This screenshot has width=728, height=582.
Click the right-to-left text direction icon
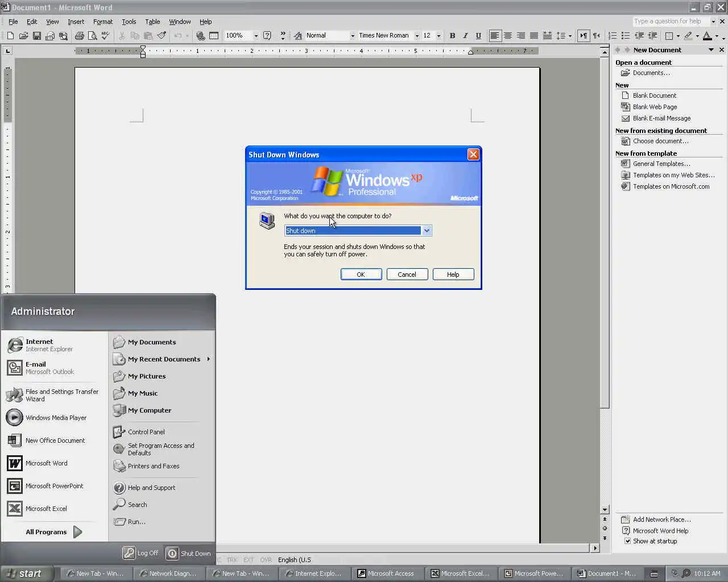coord(596,35)
